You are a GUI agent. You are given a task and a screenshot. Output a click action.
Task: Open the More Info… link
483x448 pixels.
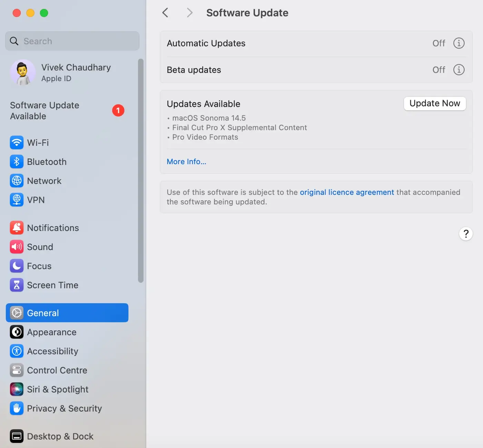coord(186,161)
